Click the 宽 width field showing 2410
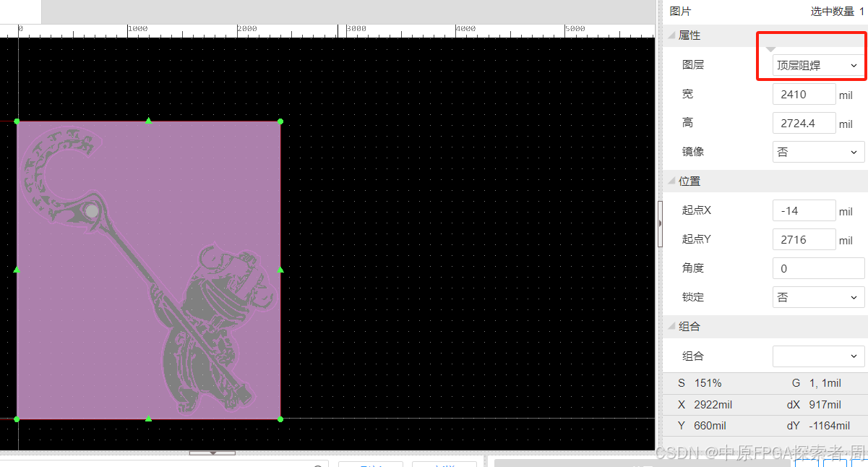868x467 pixels. click(804, 94)
